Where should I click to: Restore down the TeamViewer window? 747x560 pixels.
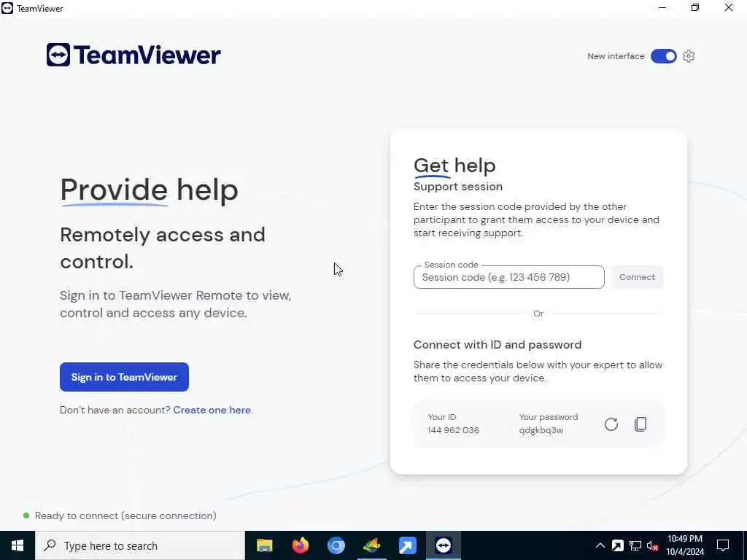(x=695, y=8)
